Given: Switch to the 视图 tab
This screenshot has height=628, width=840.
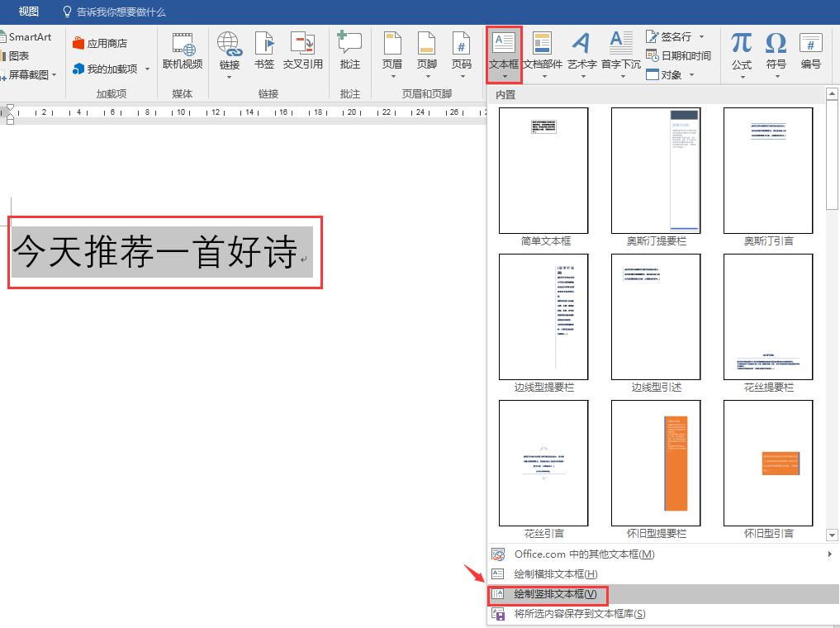Looking at the screenshot, I should (x=27, y=12).
